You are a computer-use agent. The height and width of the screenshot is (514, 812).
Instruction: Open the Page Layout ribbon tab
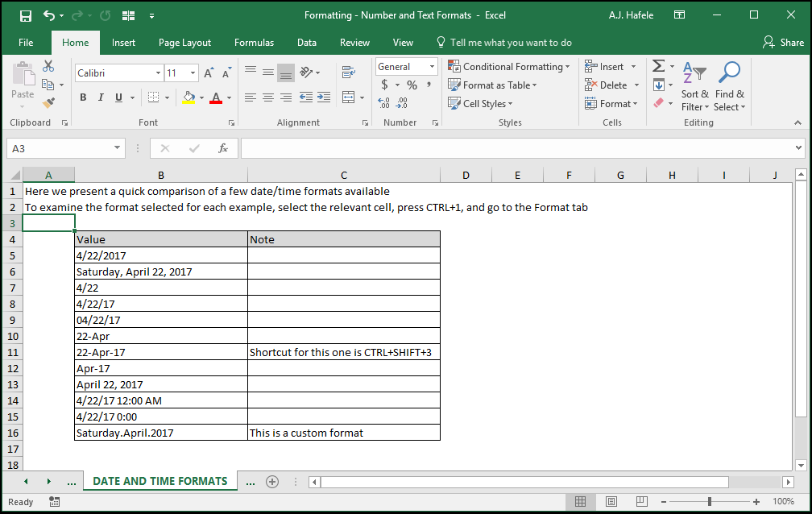[x=185, y=43]
